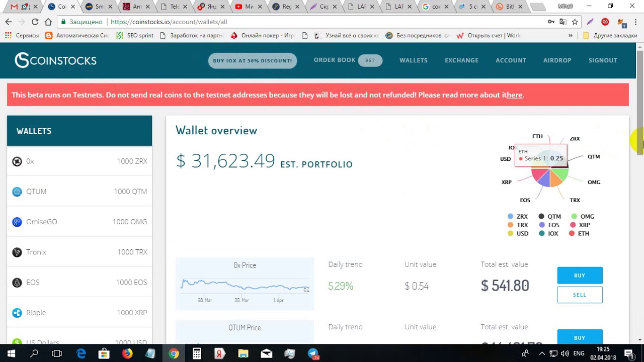Click the 0x Price chart thumbnail

(245, 284)
